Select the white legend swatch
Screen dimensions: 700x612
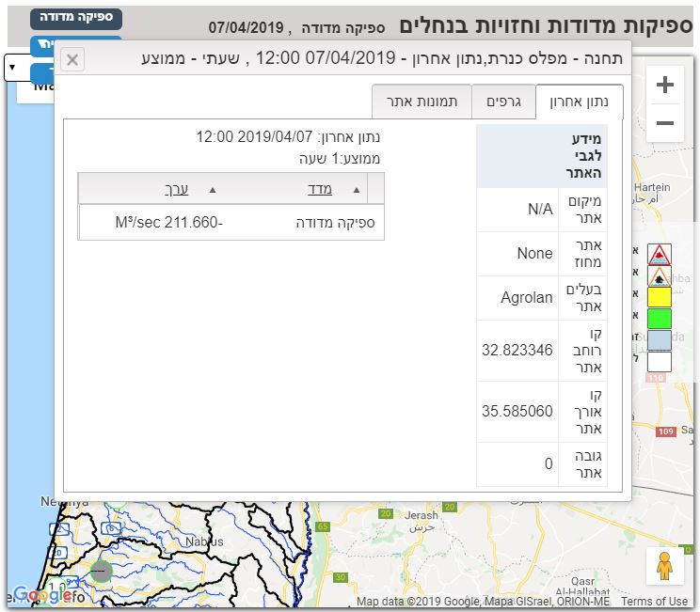(x=660, y=362)
